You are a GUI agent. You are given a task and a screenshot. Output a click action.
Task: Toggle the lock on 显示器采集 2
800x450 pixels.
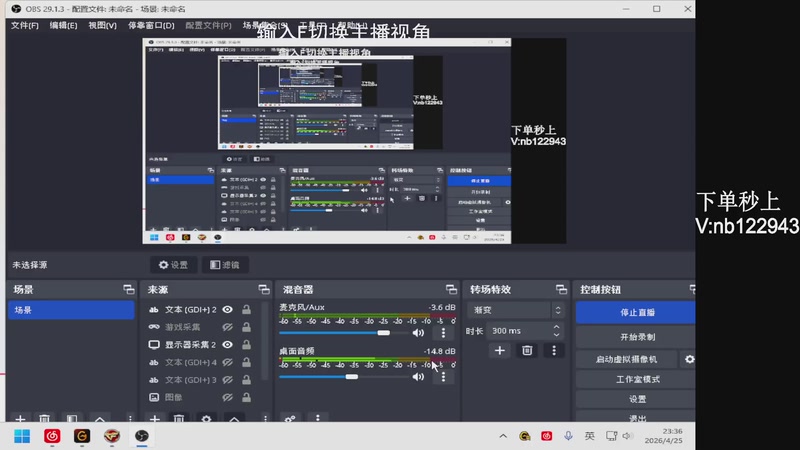pyautogui.click(x=246, y=344)
